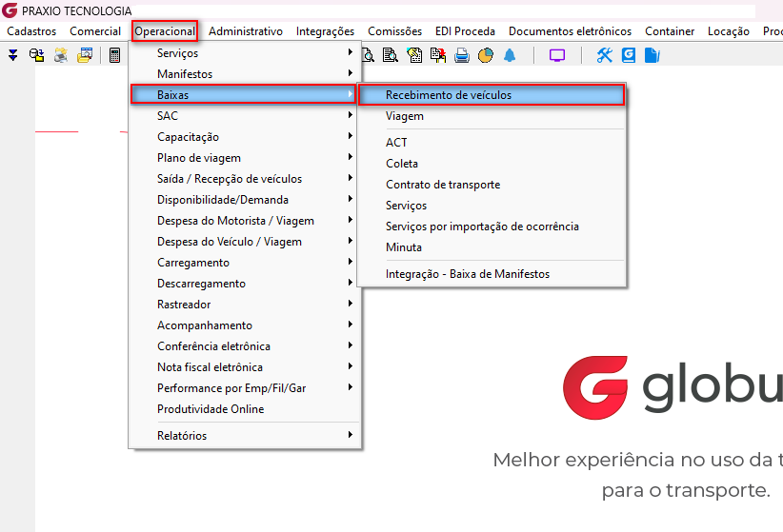
Task: Click the blue Globus G icon
Action: coord(629,55)
